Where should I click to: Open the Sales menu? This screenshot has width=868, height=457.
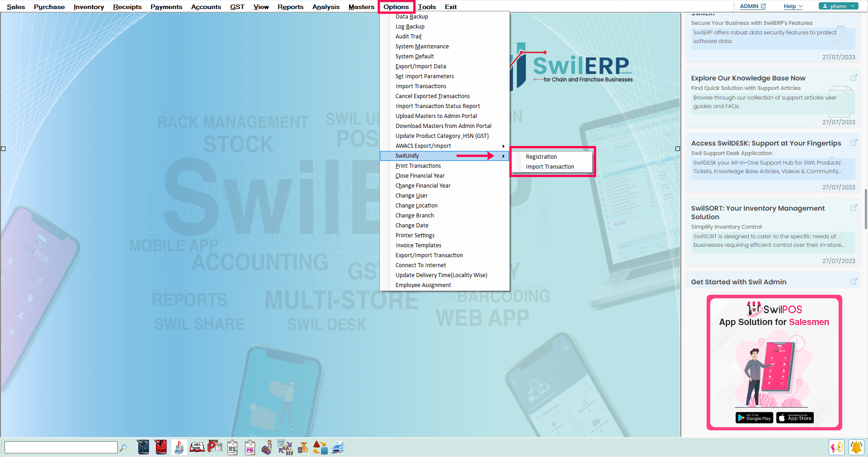point(16,7)
